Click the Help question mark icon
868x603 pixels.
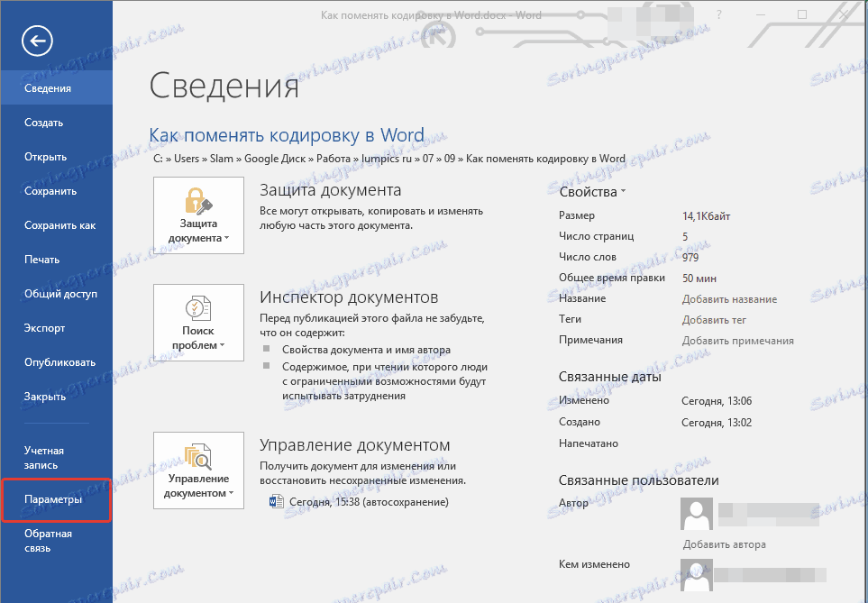click(719, 15)
